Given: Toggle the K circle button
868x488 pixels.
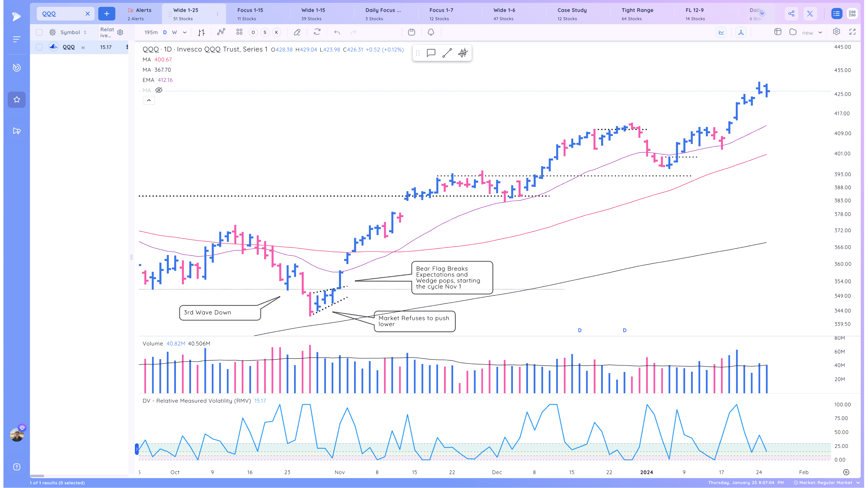Looking at the screenshot, I should [x=277, y=32].
